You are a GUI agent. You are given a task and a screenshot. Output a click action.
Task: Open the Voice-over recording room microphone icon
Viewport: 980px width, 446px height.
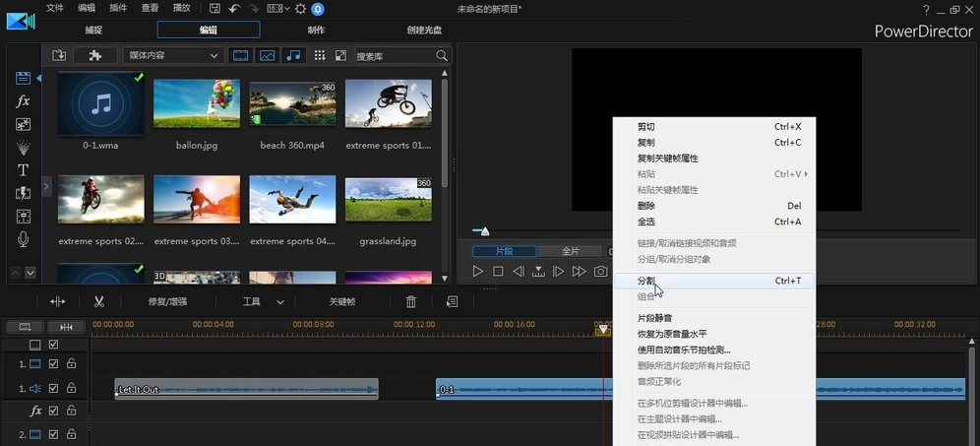click(x=23, y=239)
